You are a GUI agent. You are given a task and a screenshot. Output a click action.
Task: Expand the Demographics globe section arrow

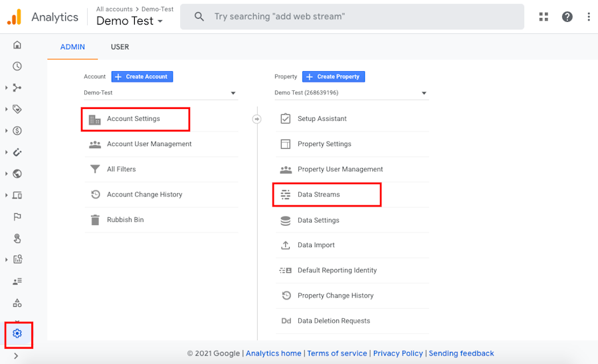point(7,174)
